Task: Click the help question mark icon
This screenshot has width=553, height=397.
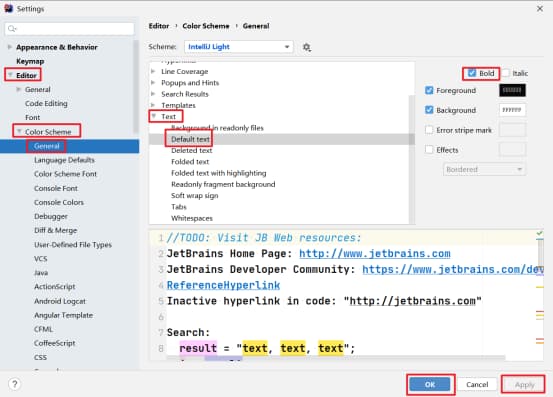Action: 15,384
